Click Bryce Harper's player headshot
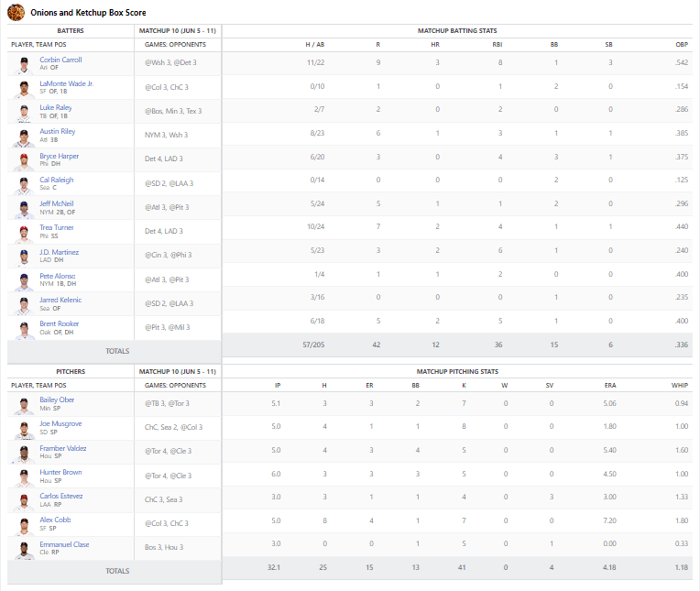Screen dimensions: 700x591 23,160
